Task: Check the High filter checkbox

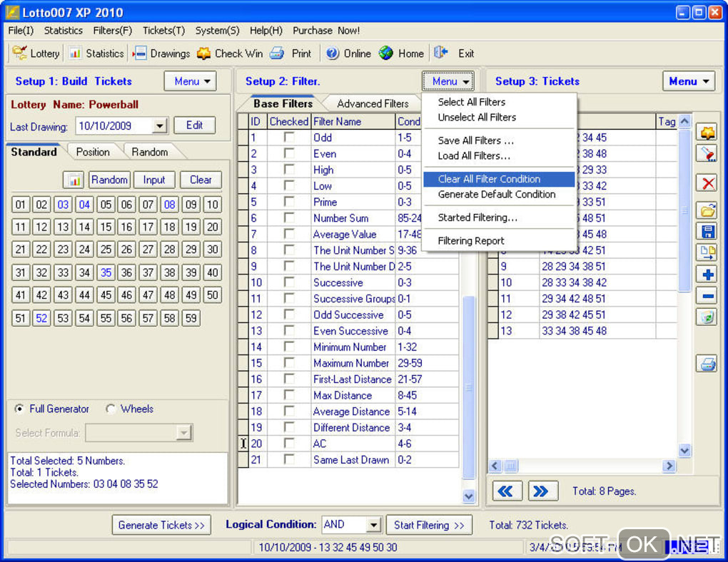Action: click(289, 170)
